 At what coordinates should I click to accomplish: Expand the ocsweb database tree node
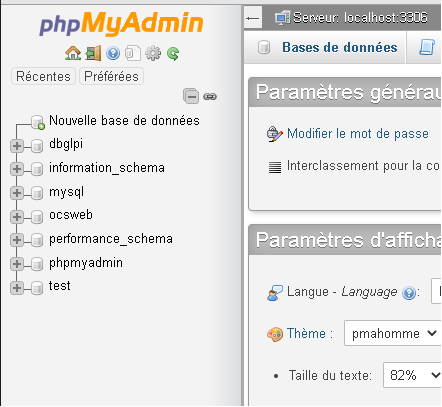tap(17, 217)
